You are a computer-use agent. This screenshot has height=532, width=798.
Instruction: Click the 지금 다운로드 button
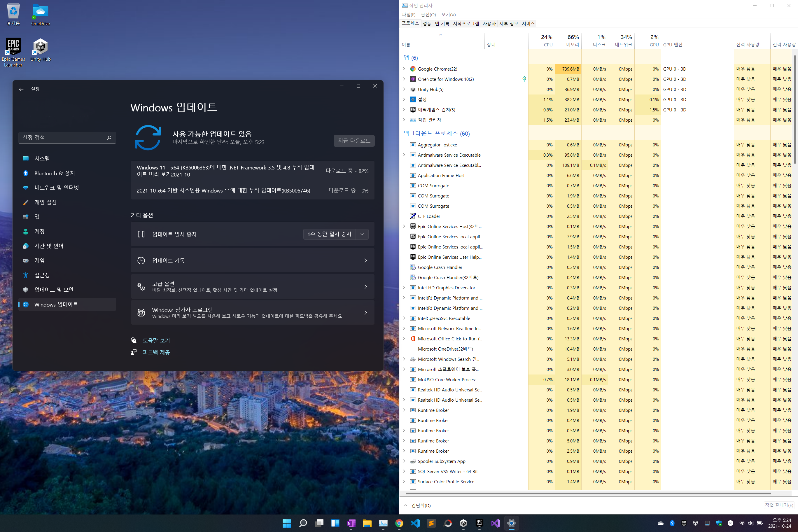[354, 141]
